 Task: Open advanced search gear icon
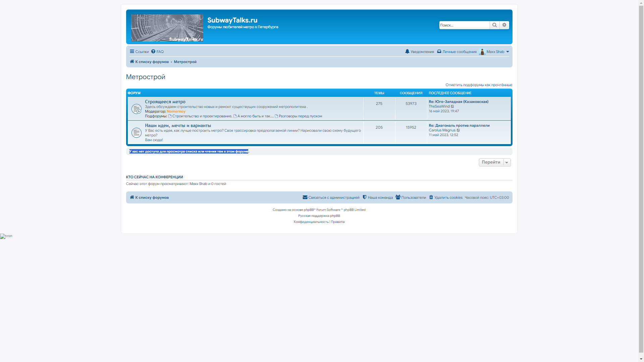pos(504,25)
